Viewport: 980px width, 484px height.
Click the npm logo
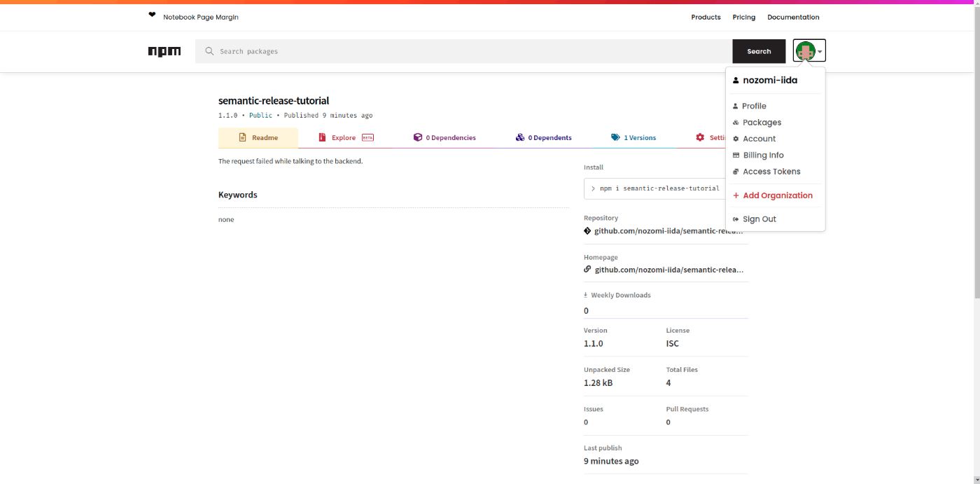coord(164,51)
